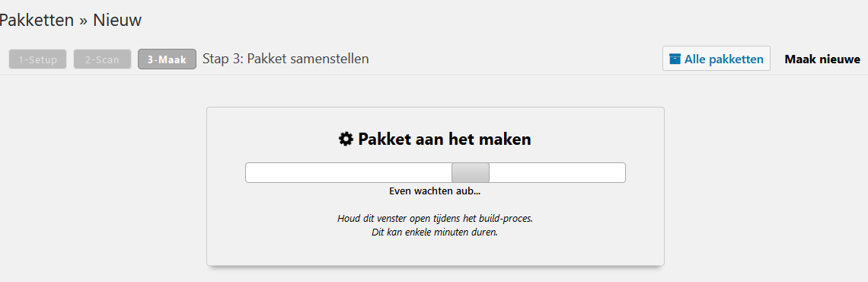The image size is (868, 282).
Task: Click the Pakket aan het maken heading
Action: [x=445, y=139]
